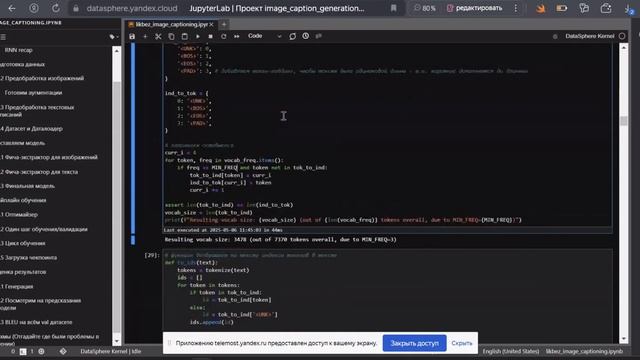
Task: Click the battery saver icon
Action: (562, 8)
